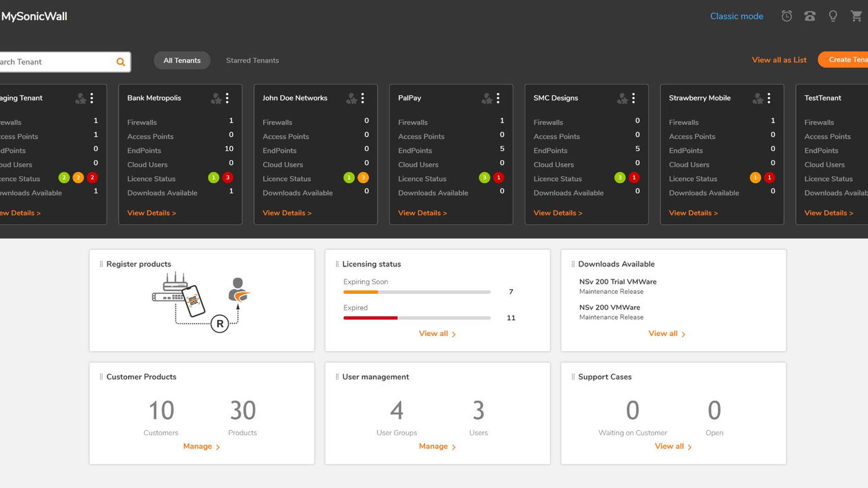Open the shopping cart
The height and width of the screenshot is (488, 868).
(857, 15)
